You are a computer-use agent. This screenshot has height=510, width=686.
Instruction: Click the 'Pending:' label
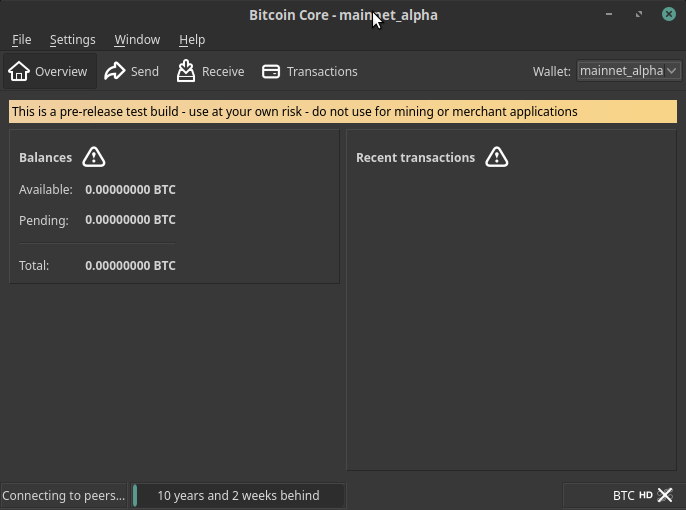click(44, 220)
